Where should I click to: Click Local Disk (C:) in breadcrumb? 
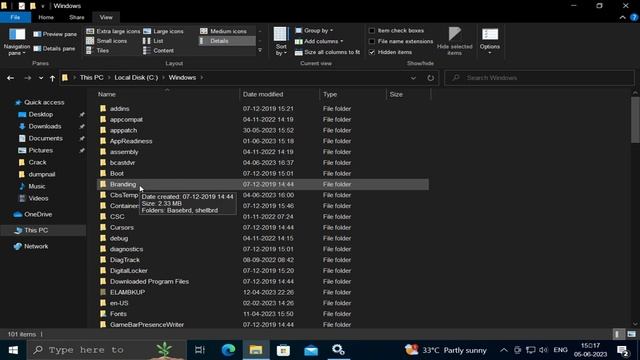(136, 78)
